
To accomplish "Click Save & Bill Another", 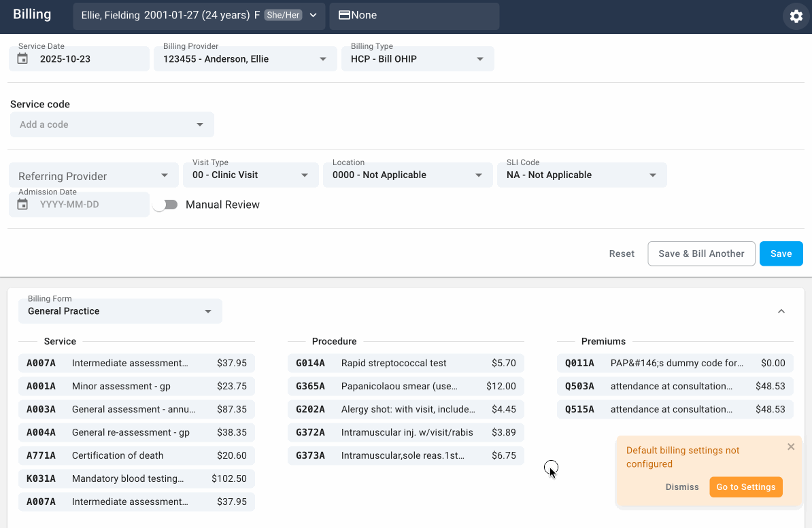I will tap(701, 253).
